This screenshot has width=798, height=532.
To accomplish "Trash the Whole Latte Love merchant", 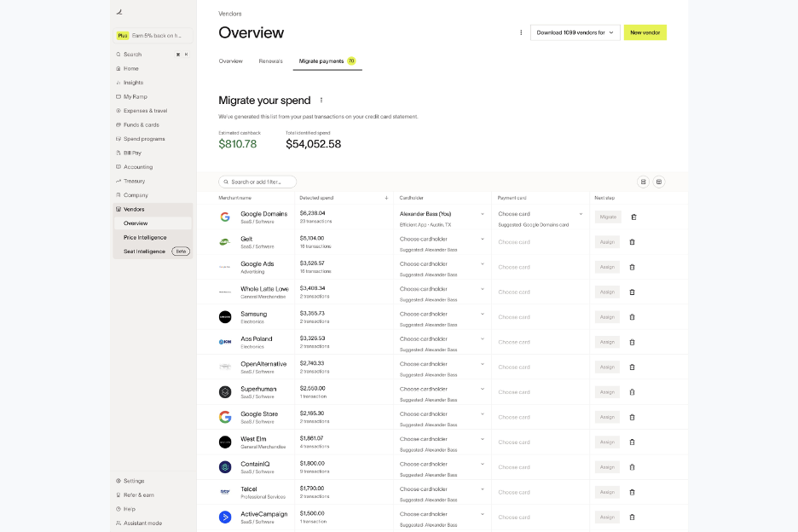I will [632, 292].
